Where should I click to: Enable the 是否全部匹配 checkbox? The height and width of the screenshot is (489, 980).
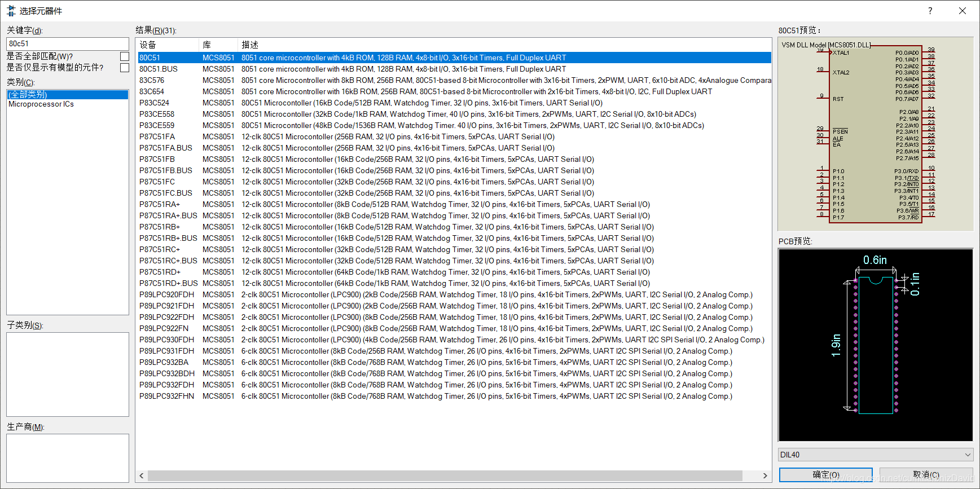click(x=125, y=56)
